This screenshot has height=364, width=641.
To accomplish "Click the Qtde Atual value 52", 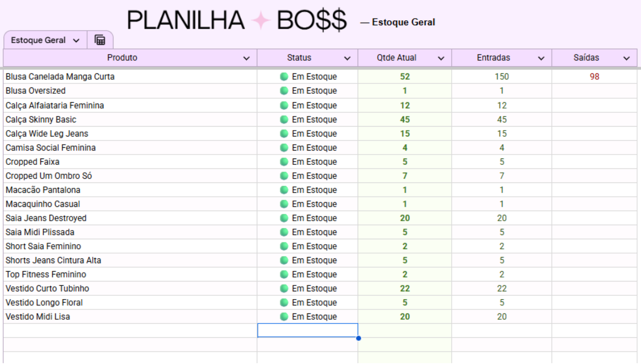I will (x=405, y=77).
